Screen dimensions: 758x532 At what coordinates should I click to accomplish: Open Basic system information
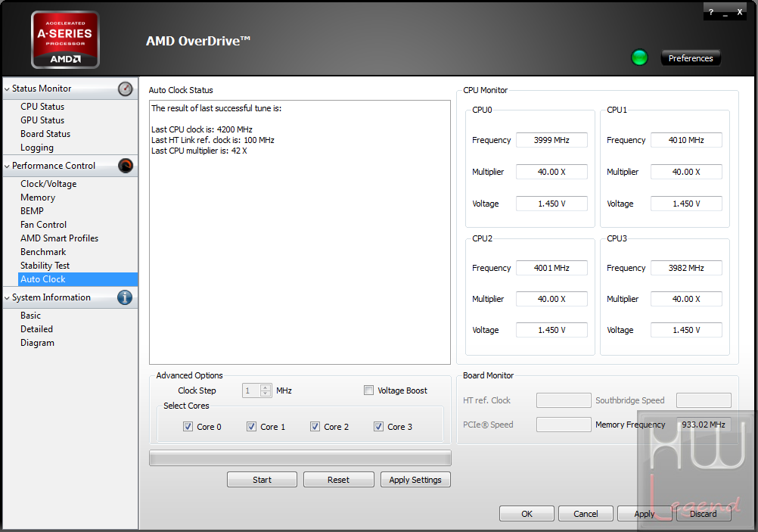click(30, 316)
